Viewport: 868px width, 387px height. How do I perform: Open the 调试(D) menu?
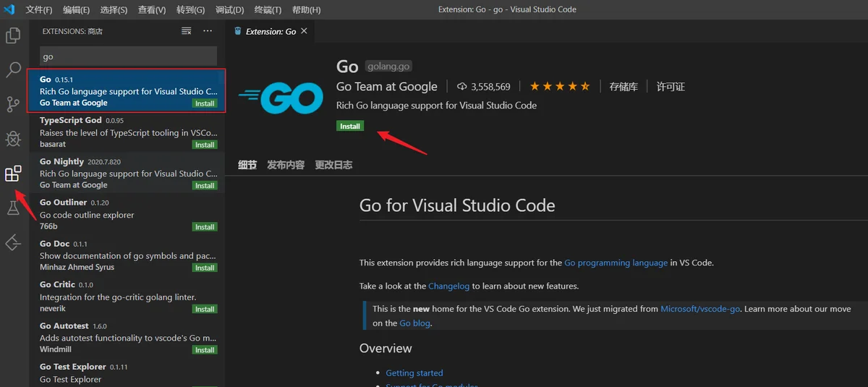(x=229, y=10)
